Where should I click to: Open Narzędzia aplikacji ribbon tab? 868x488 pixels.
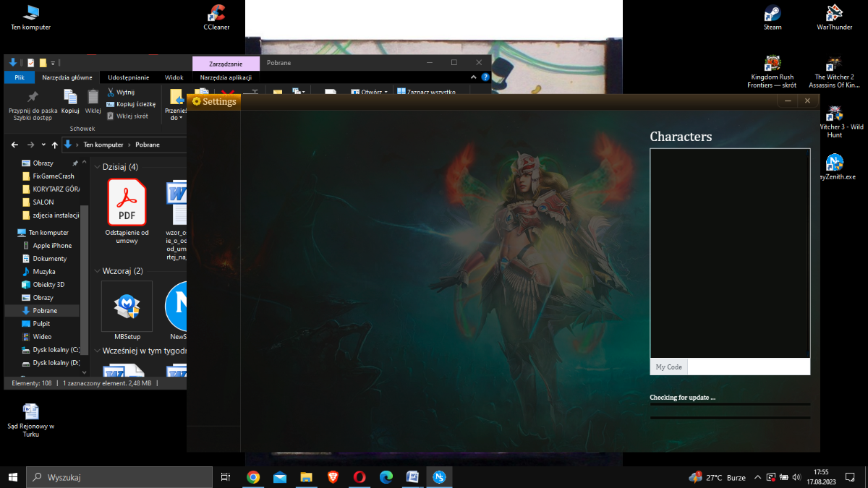[x=226, y=77]
